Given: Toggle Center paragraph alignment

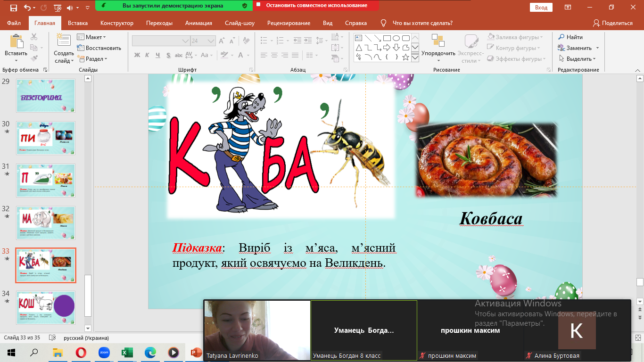Looking at the screenshot, I should [274, 55].
